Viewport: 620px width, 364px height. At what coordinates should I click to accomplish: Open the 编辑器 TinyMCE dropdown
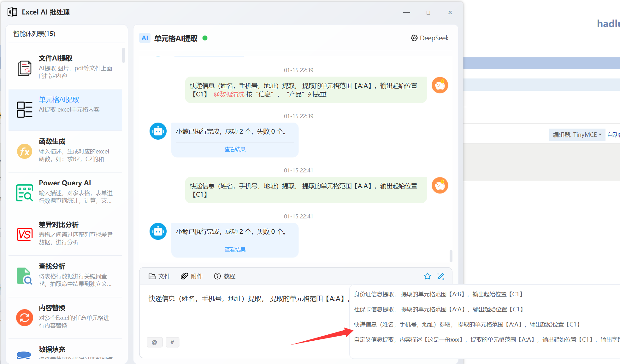(577, 135)
